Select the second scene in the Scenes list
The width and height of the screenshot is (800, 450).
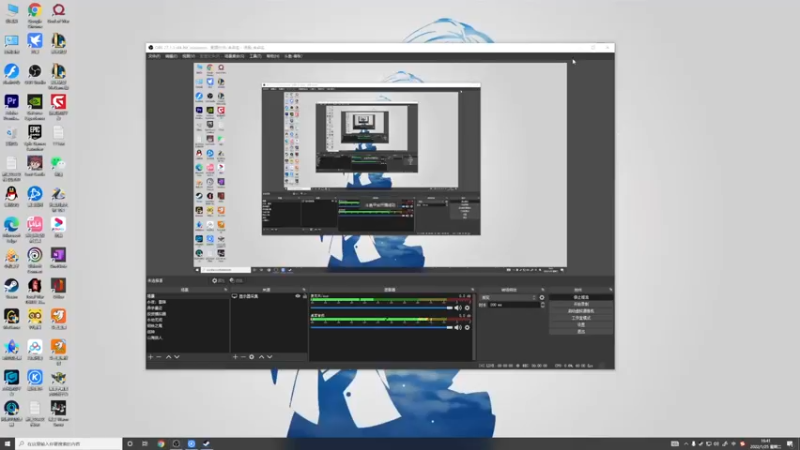(x=187, y=302)
